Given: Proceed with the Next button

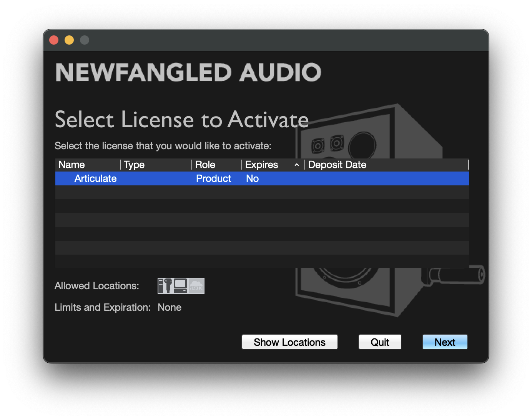Looking at the screenshot, I should [x=445, y=342].
